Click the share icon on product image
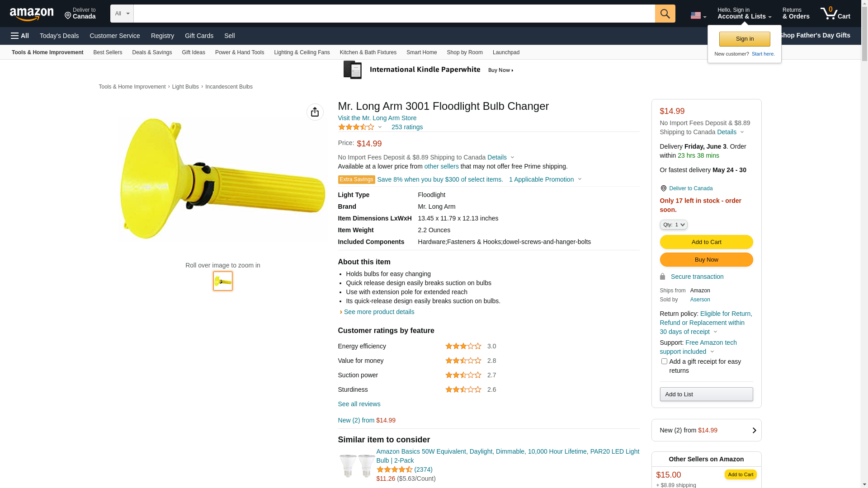This screenshot has width=868, height=488. (315, 112)
